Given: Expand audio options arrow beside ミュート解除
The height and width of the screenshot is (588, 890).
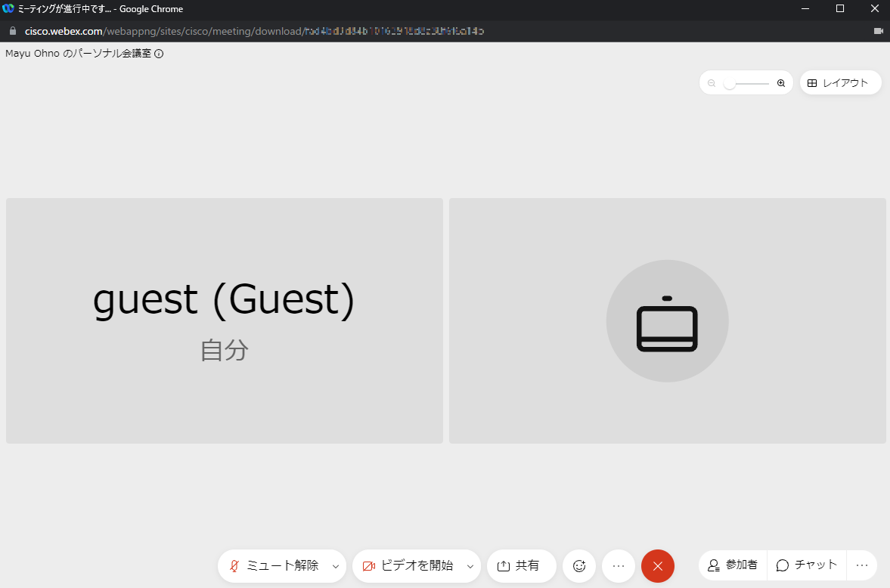Looking at the screenshot, I should pyautogui.click(x=336, y=566).
